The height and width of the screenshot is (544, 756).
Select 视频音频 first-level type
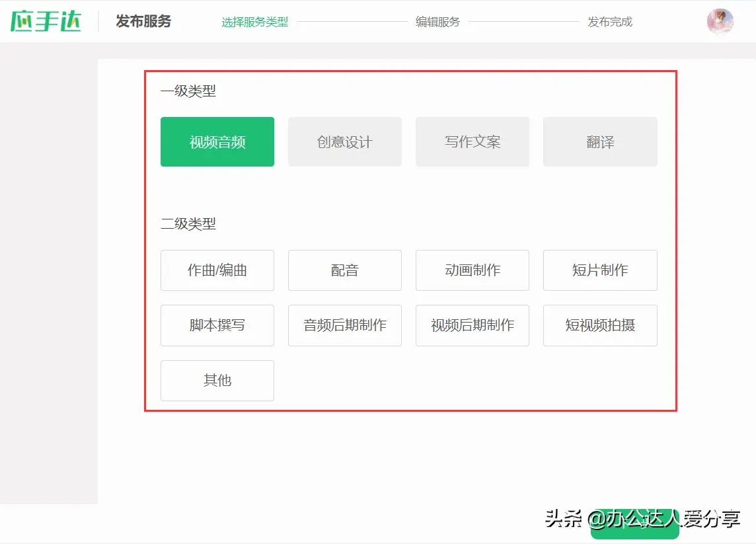217,142
